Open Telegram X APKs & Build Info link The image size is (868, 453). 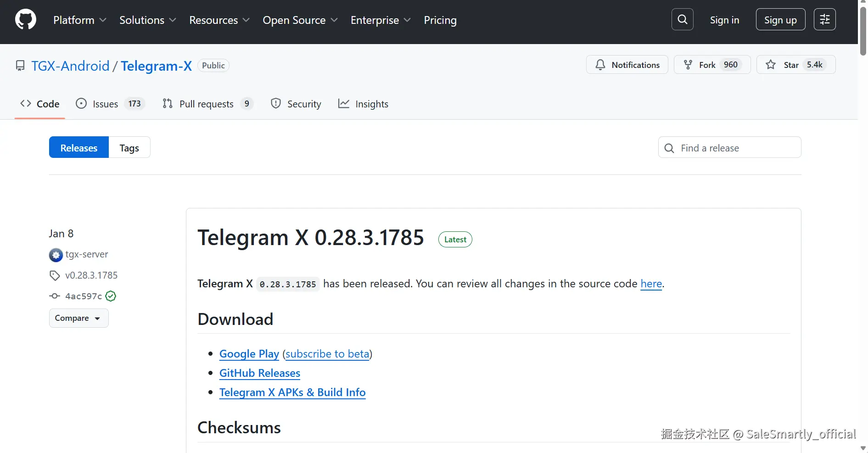coord(292,392)
